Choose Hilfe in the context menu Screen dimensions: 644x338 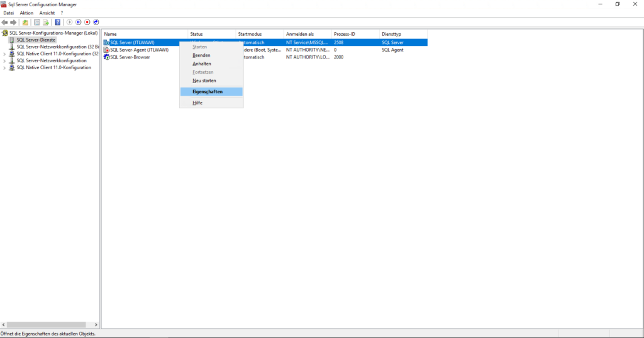click(x=211, y=103)
